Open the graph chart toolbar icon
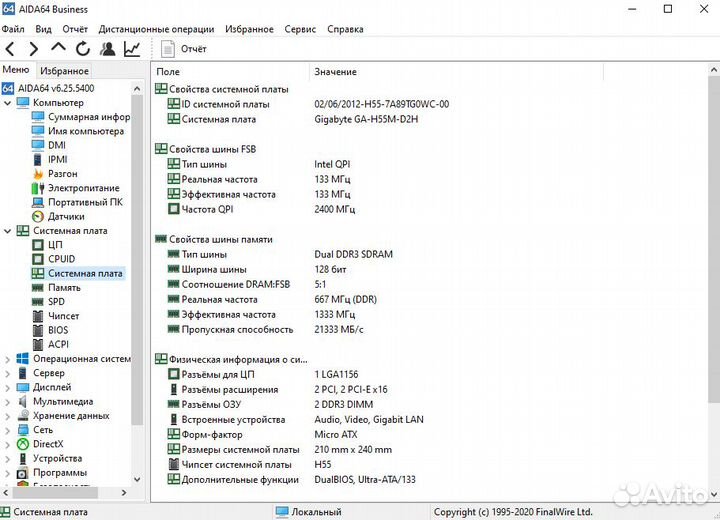Screen dimensions: 720x520 click(132, 48)
